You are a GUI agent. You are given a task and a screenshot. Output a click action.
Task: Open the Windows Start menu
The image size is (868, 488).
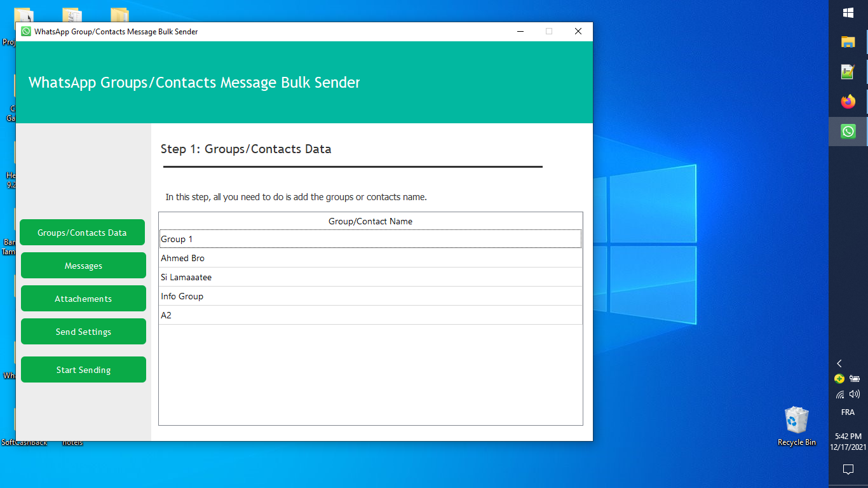848,13
